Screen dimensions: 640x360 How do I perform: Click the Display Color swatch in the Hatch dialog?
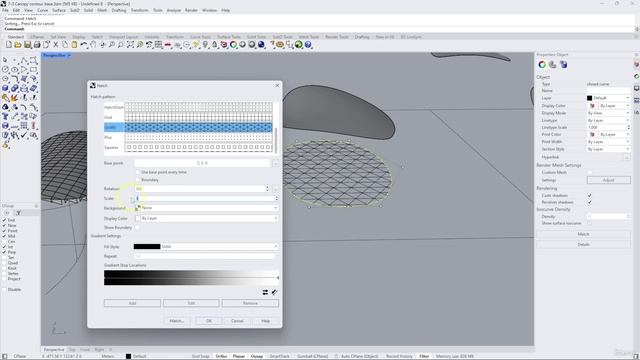[138, 218]
